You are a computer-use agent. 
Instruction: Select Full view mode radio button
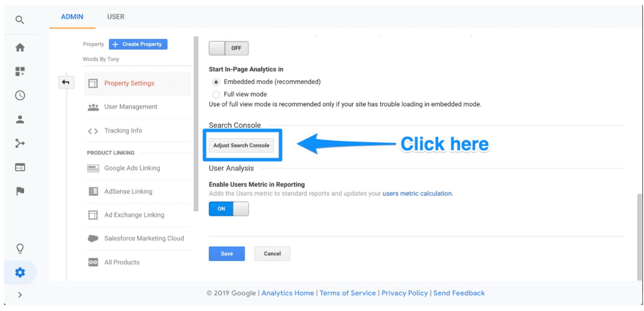coord(216,95)
